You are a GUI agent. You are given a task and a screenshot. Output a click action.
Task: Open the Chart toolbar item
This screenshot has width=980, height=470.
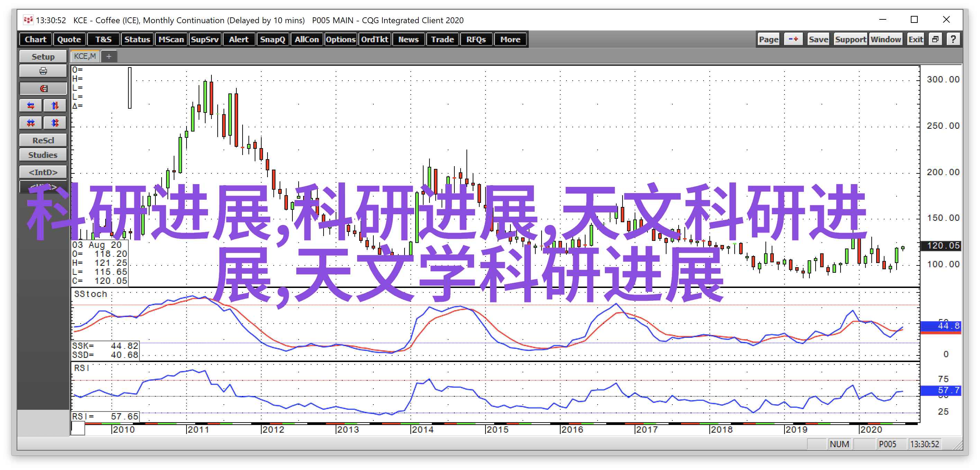(35, 39)
